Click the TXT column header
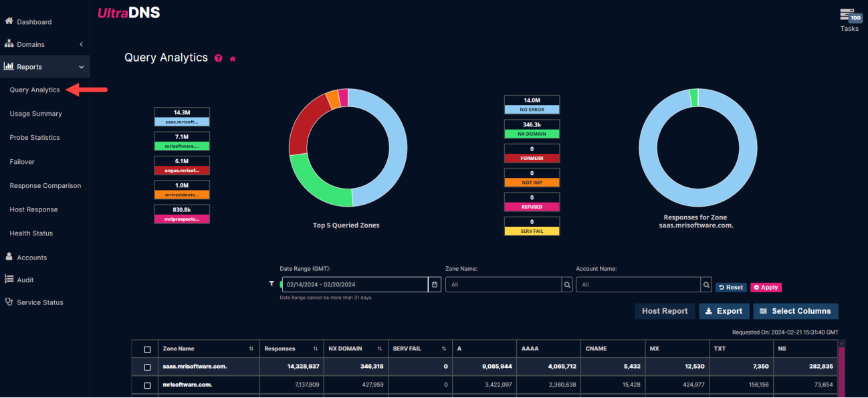868x398 pixels. [x=741, y=349]
